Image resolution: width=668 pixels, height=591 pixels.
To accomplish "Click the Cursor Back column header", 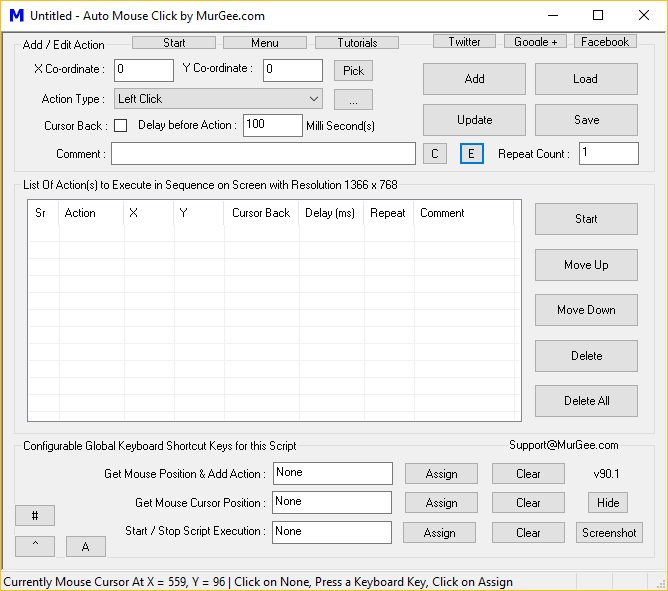I will (261, 213).
